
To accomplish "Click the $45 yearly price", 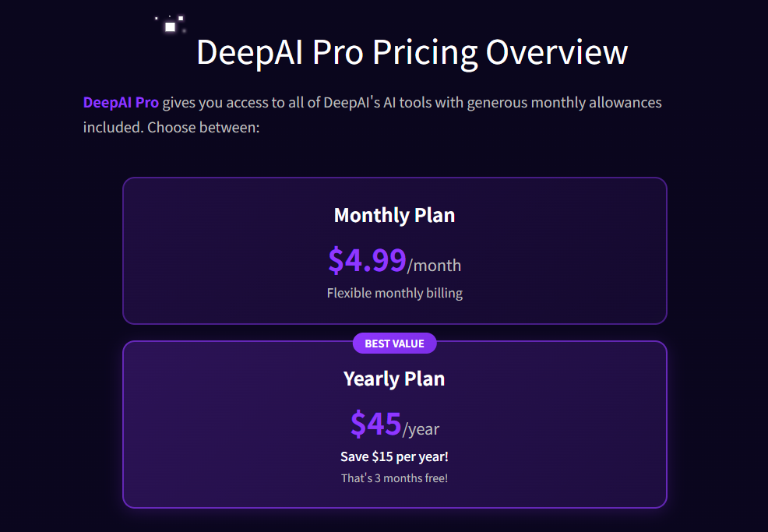I will [x=375, y=424].
